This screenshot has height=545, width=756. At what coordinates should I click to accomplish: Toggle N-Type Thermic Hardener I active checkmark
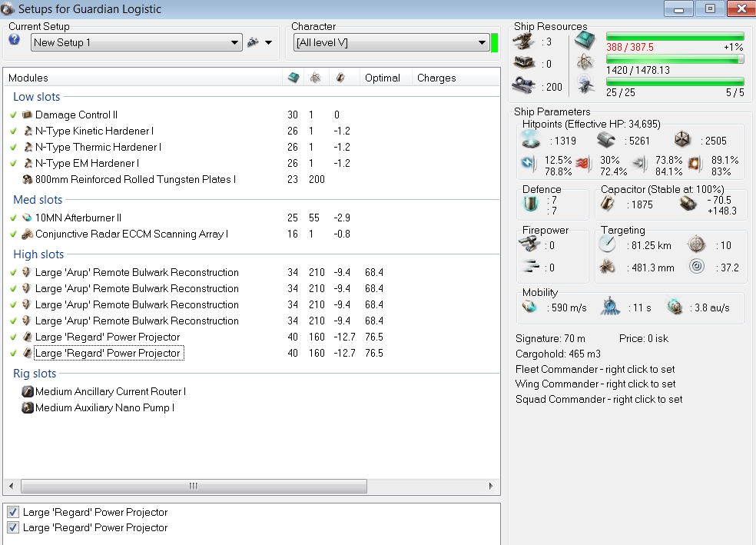14,147
